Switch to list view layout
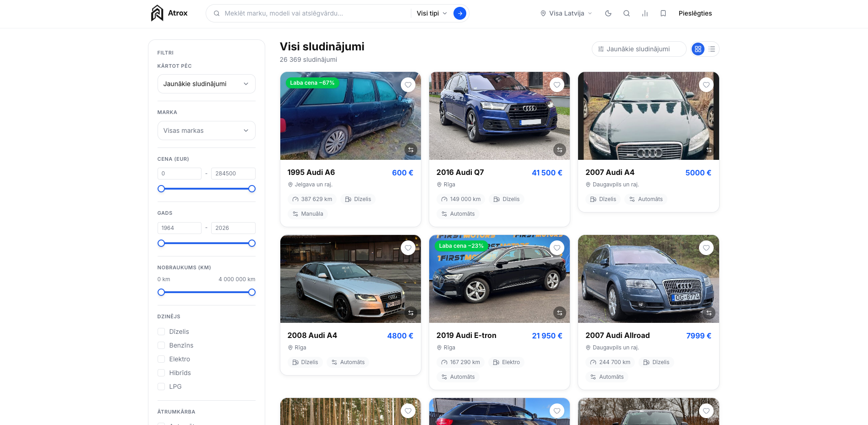The height and width of the screenshot is (425, 868). [x=712, y=49]
